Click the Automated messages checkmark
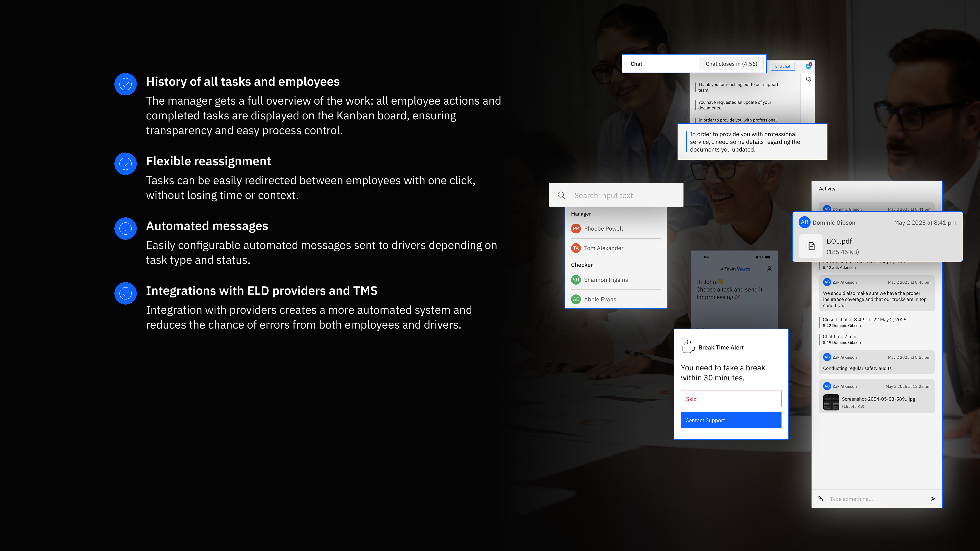 (x=126, y=229)
